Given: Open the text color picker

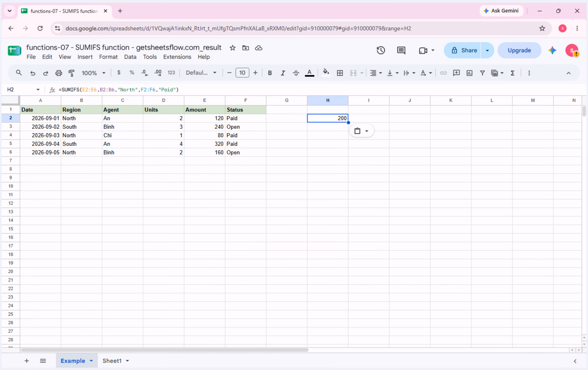Looking at the screenshot, I should [x=309, y=73].
